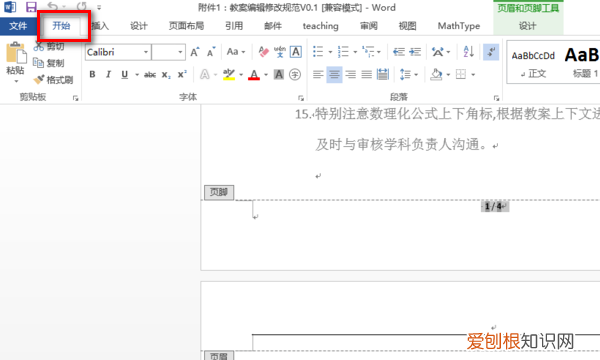The height and width of the screenshot is (360, 600).
Task: Expand the Paragraph (段落) dialog launcher
Action: point(496,98)
